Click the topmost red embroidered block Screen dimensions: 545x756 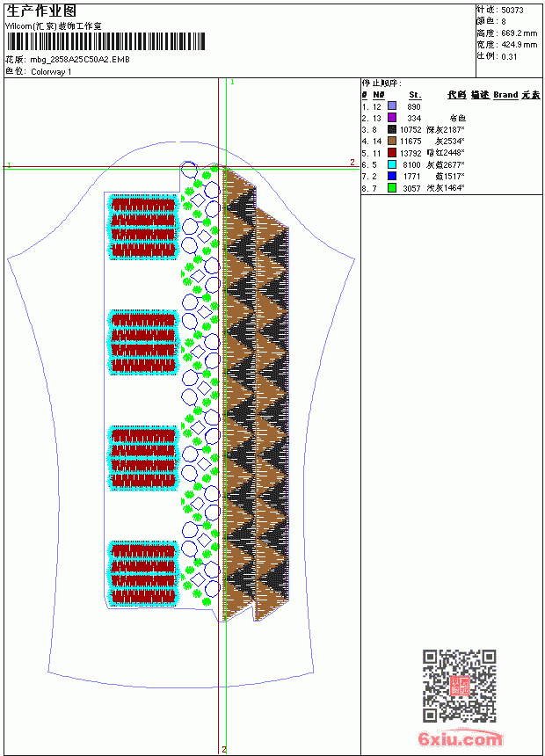tap(143, 227)
